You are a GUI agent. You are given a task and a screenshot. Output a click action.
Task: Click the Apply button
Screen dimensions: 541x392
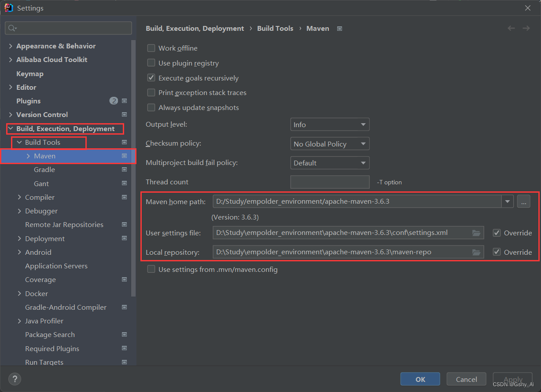pyautogui.click(x=512, y=379)
